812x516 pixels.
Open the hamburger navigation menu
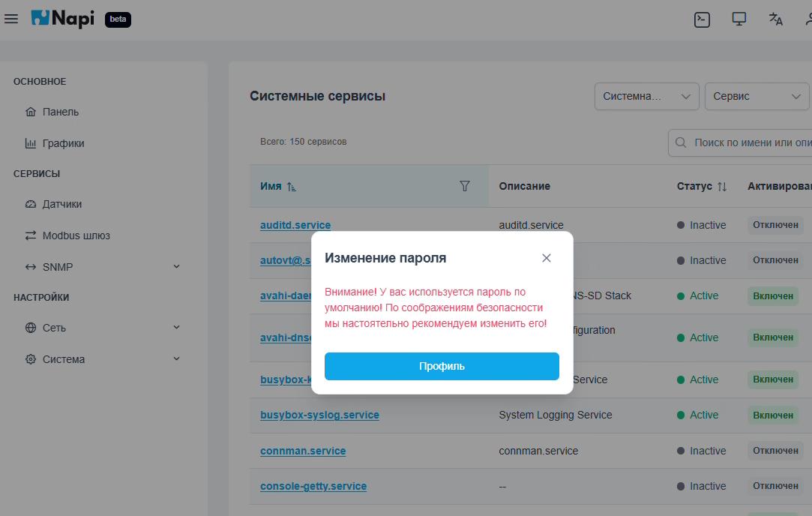click(x=11, y=19)
